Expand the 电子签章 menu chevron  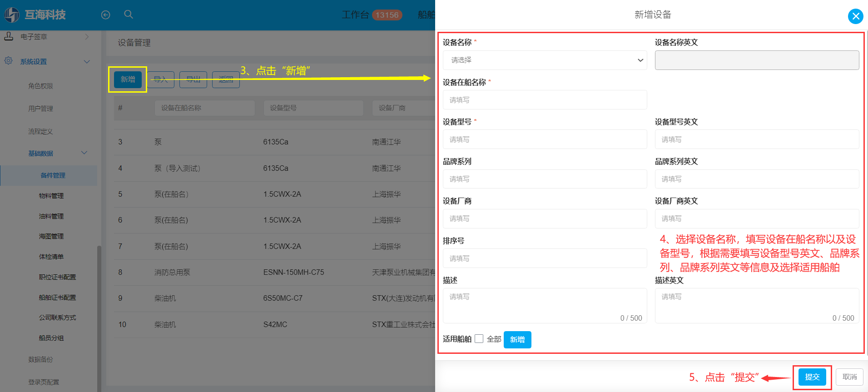pyautogui.click(x=87, y=36)
